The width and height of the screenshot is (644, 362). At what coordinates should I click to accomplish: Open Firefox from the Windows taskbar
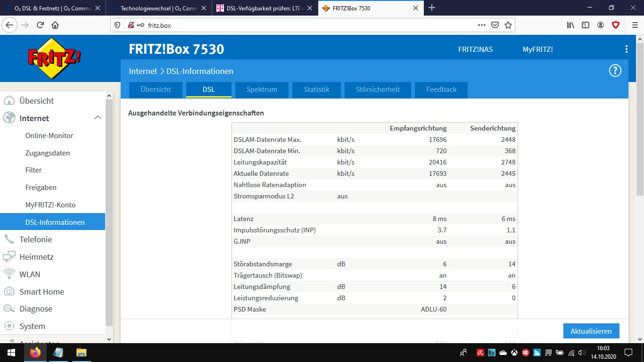tap(35, 352)
